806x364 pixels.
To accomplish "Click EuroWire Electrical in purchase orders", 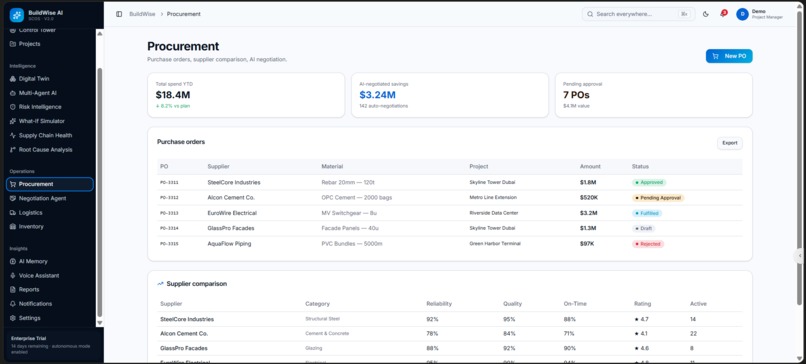I will pyautogui.click(x=232, y=213).
